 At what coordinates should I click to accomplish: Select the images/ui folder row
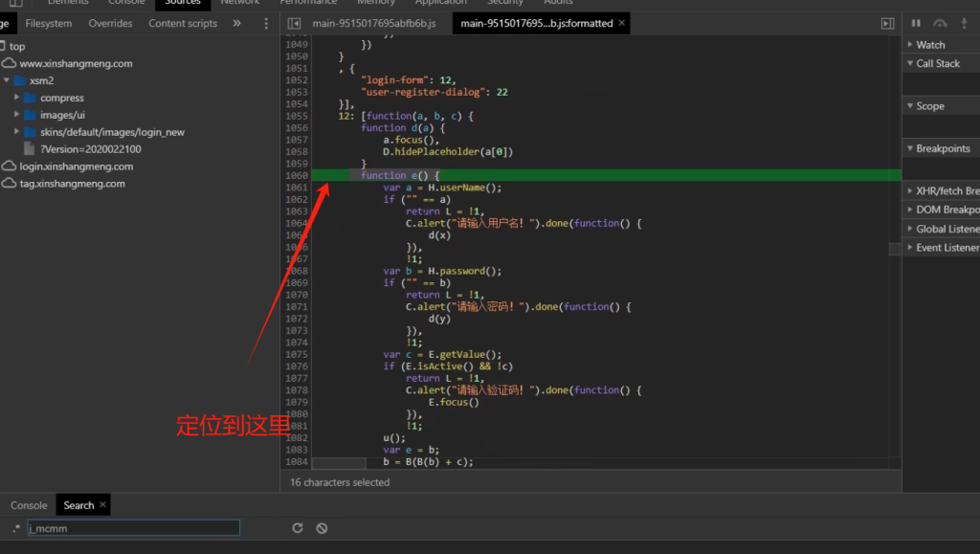coord(62,115)
